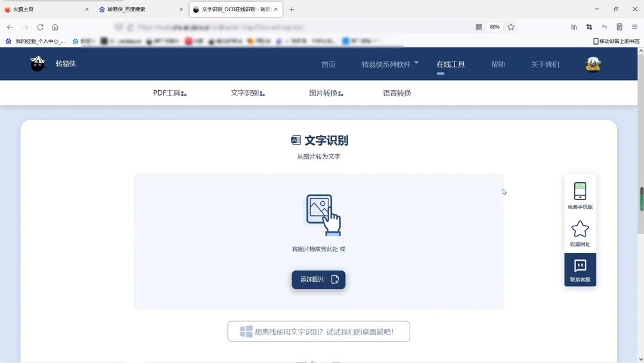Expand the 图片转换 menu
The width and height of the screenshot is (644, 363).
point(326,93)
